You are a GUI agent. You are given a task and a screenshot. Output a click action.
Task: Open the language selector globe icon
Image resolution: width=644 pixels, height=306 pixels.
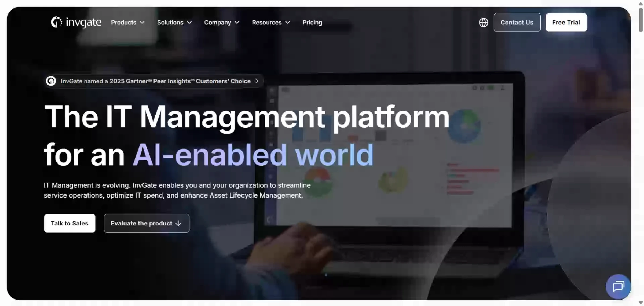pos(484,22)
